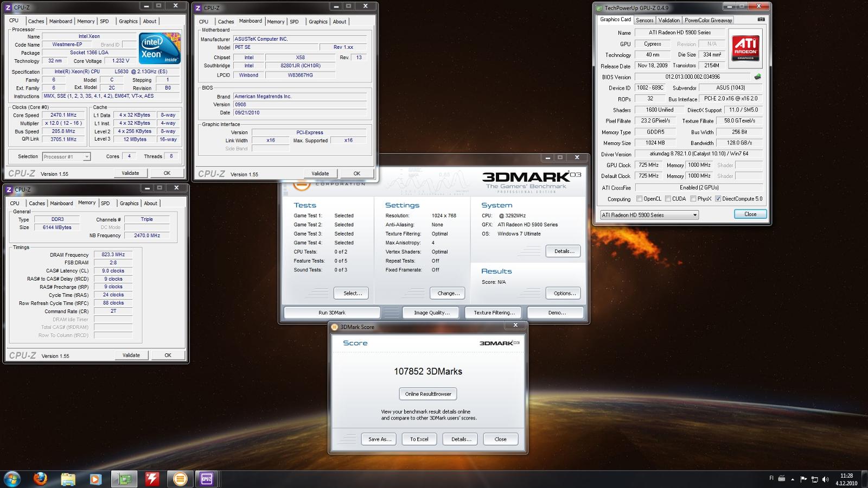
Task: Open the Windows Start menu orb
Action: pyautogui.click(x=12, y=479)
